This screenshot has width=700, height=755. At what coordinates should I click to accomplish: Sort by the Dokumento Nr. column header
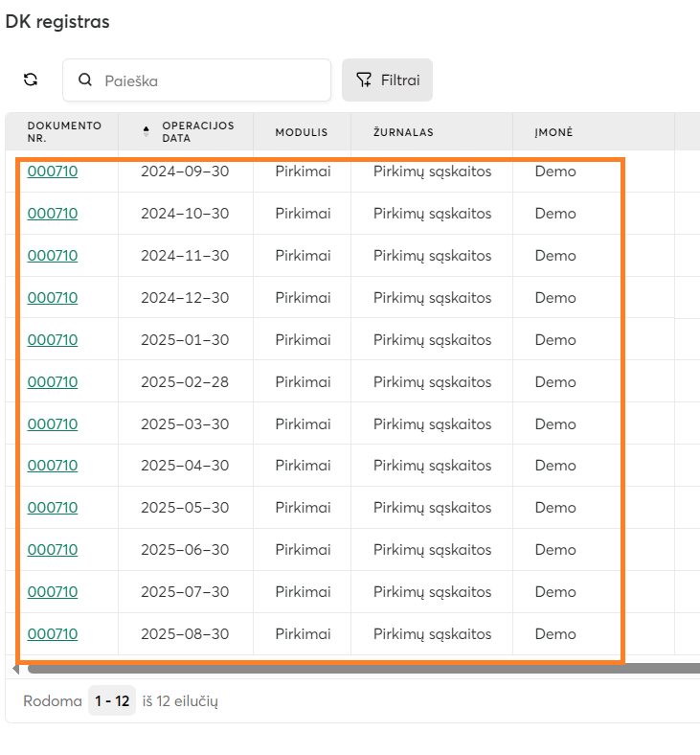(63, 131)
